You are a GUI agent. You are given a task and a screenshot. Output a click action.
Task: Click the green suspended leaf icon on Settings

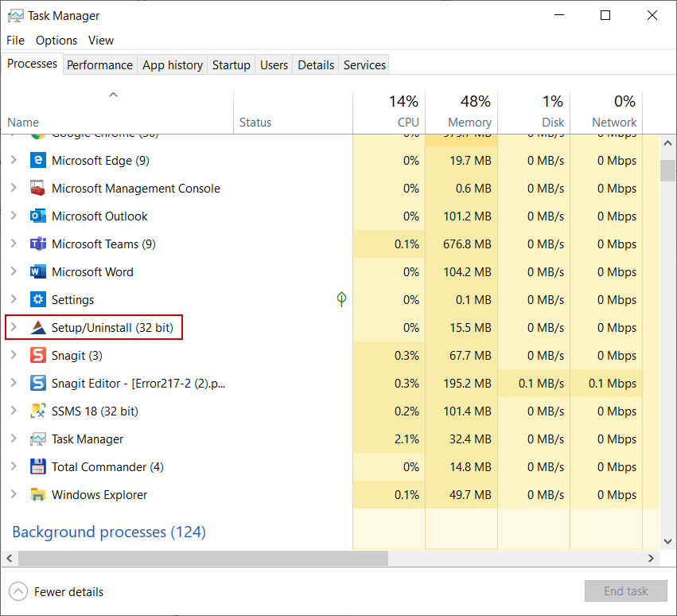[x=341, y=299]
